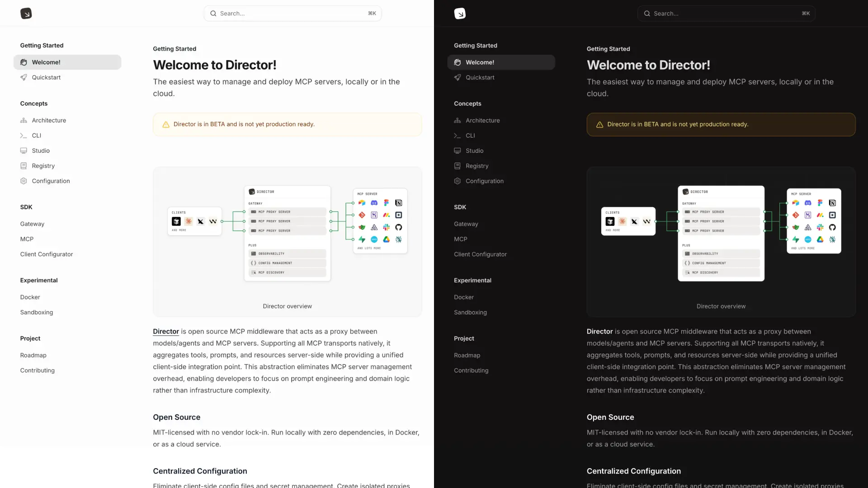This screenshot has height=488, width=868.
Task: Select Gateway under the SDK section
Action: [x=32, y=224]
